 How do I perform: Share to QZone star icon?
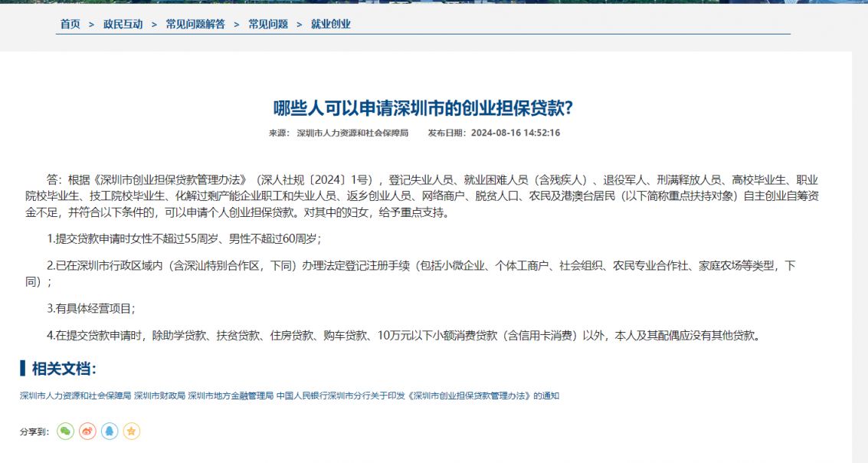(132, 431)
